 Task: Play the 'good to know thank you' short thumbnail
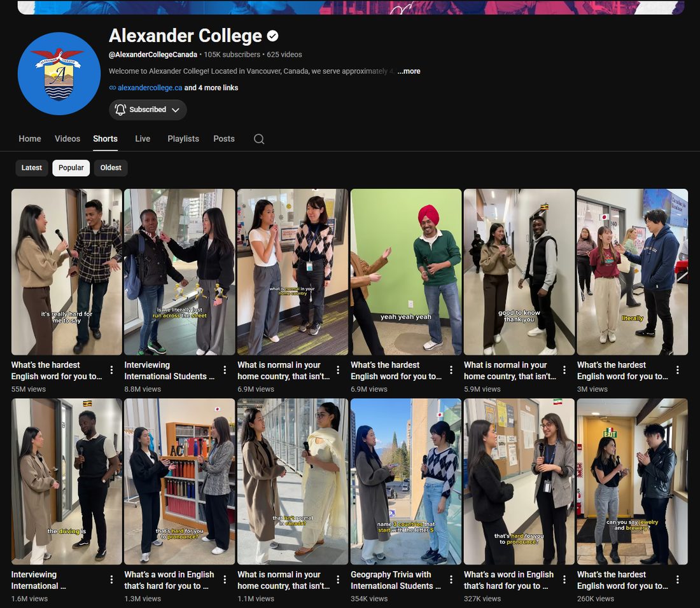coord(519,272)
